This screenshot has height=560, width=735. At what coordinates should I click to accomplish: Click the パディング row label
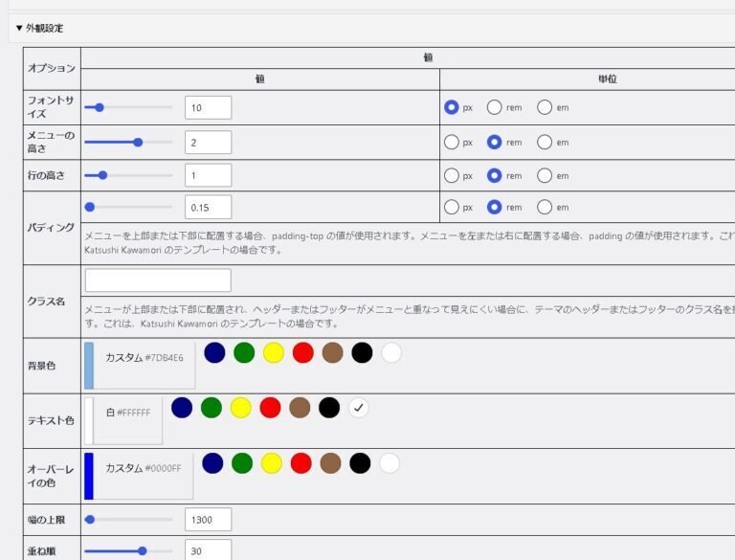coord(51,228)
